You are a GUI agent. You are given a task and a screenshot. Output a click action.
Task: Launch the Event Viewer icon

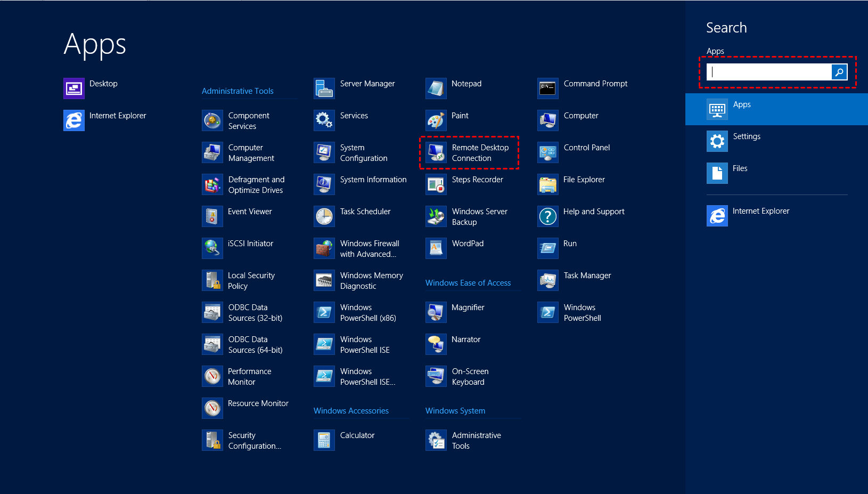click(212, 216)
